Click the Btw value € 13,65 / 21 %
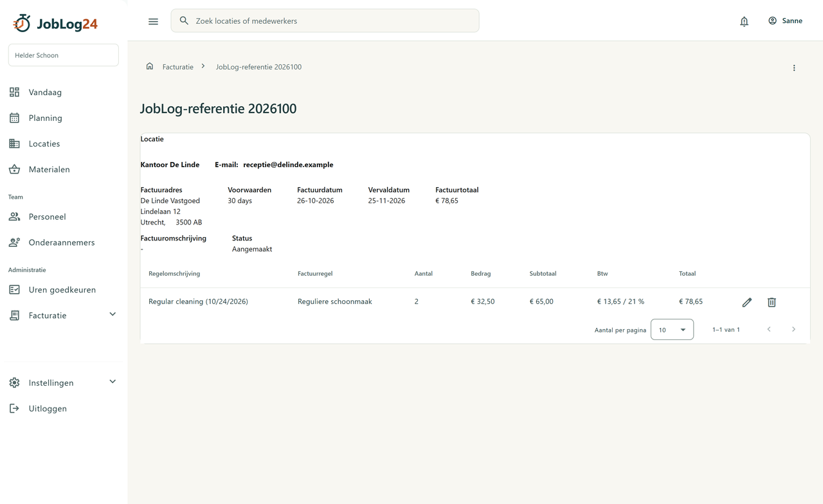 coord(620,301)
